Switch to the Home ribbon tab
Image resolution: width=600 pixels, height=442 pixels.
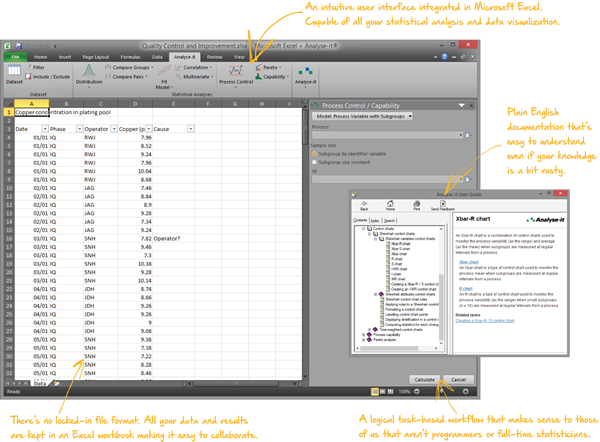tap(41, 57)
